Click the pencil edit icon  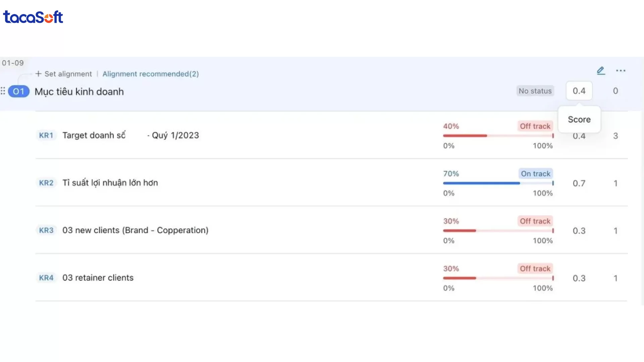tap(601, 71)
